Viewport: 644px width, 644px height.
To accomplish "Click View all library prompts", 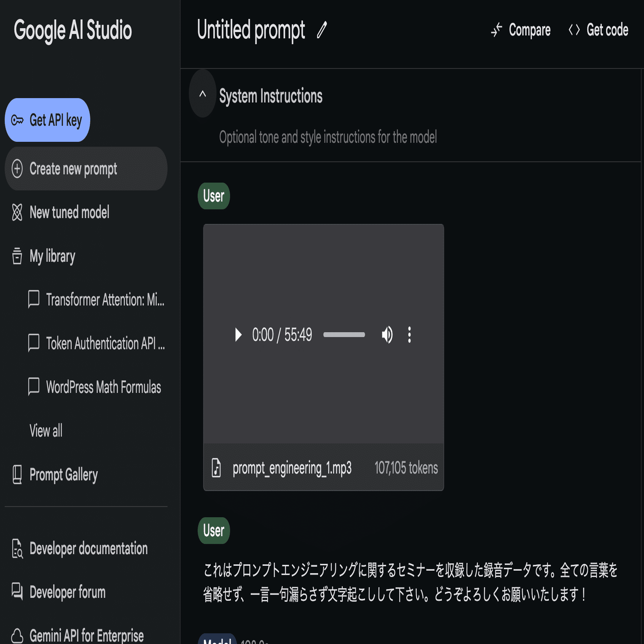I will pyautogui.click(x=46, y=431).
